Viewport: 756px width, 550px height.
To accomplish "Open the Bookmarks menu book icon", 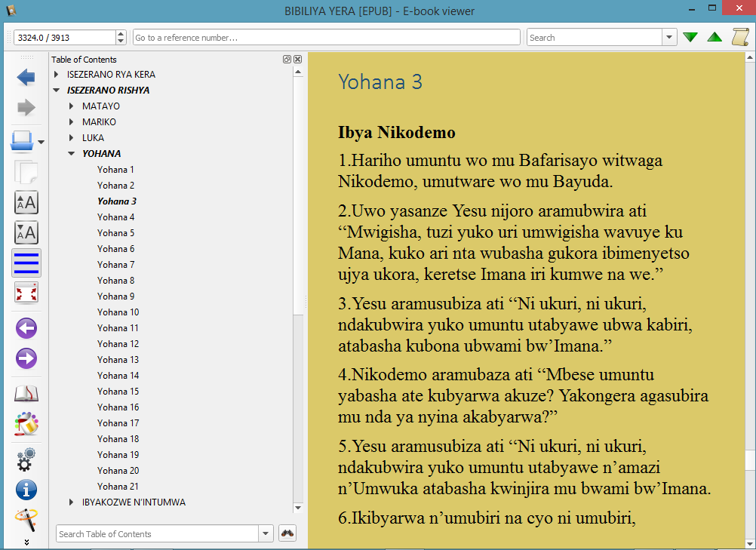I will tap(26, 394).
